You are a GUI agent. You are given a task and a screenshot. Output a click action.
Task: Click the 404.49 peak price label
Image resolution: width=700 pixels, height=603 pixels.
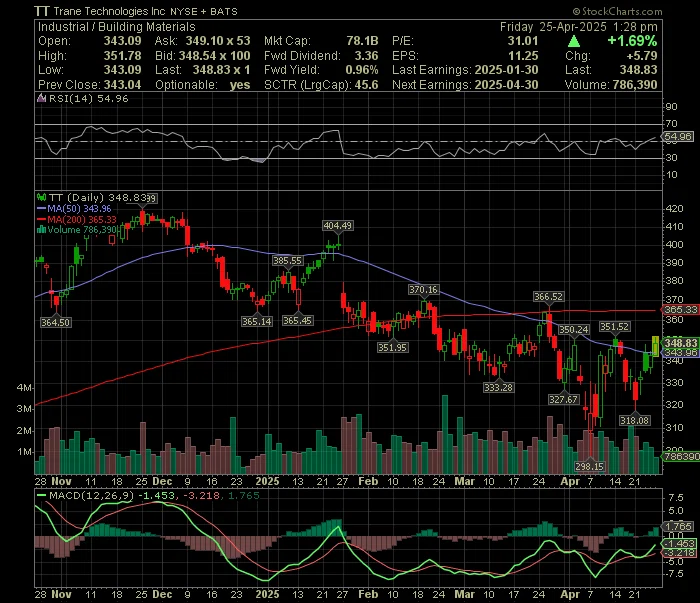338,226
